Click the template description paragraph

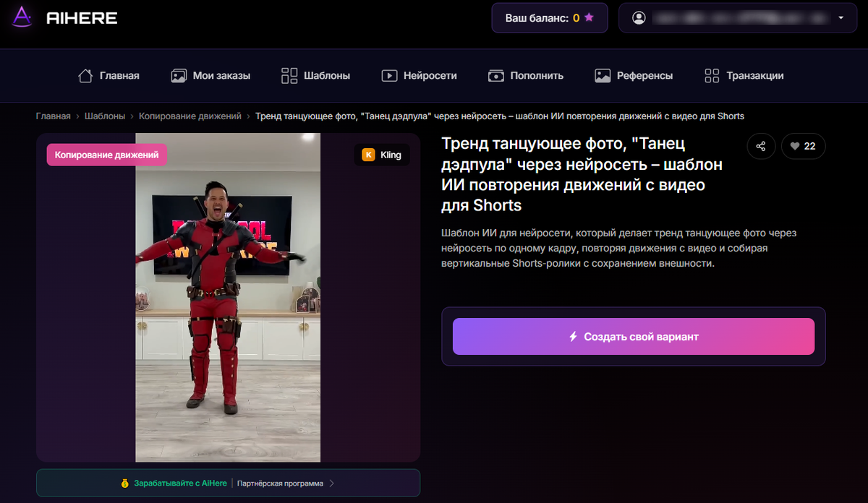(618, 248)
